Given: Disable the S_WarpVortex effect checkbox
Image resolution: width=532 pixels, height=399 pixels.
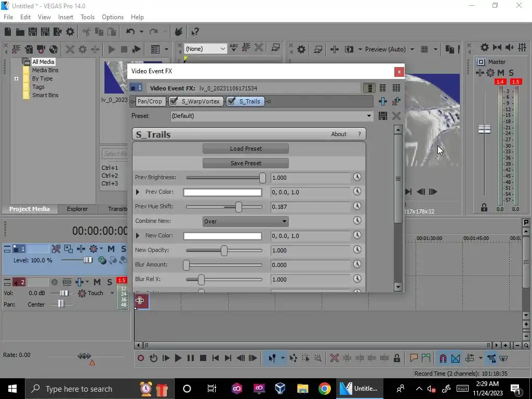Looking at the screenshot, I should click(x=174, y=101).
